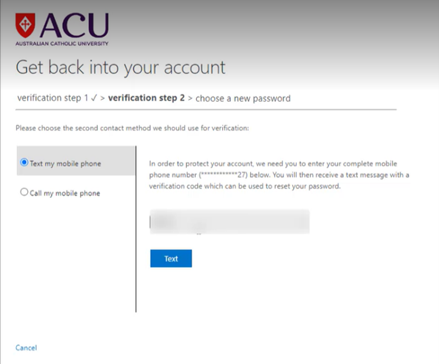Click the blue Text button
439x364 pixels.
pos(171,258)
